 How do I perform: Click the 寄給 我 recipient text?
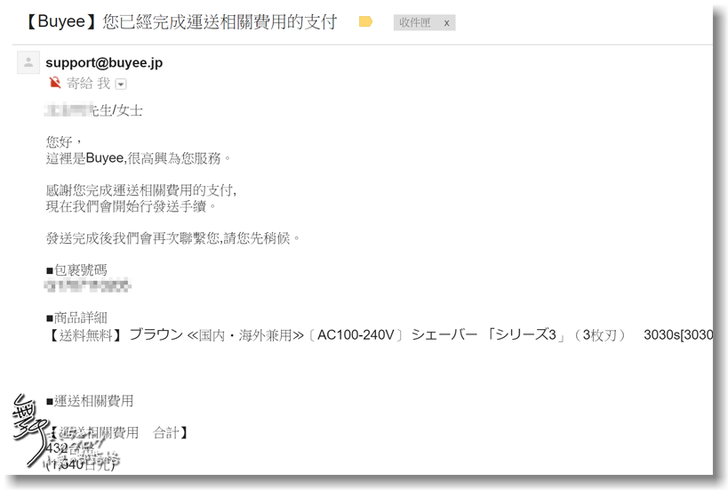click(88, 84)
